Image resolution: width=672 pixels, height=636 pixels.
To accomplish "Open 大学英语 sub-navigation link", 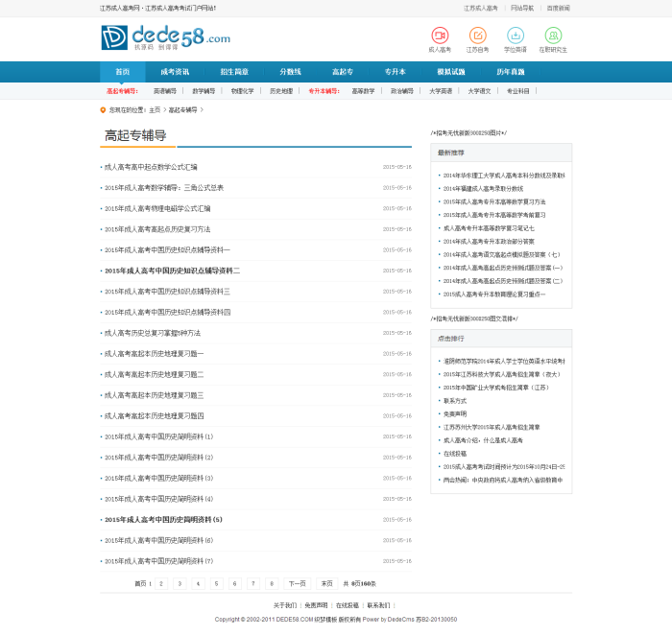I will 441,91.
